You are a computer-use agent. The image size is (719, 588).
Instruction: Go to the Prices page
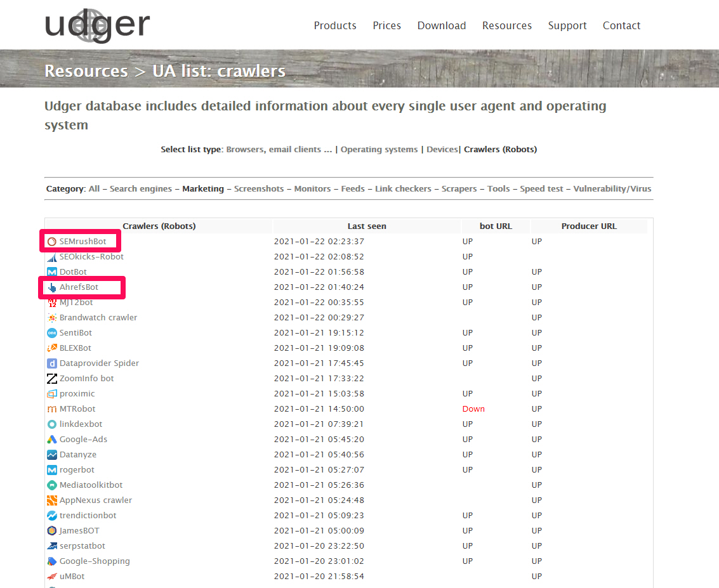coord(386,26)
